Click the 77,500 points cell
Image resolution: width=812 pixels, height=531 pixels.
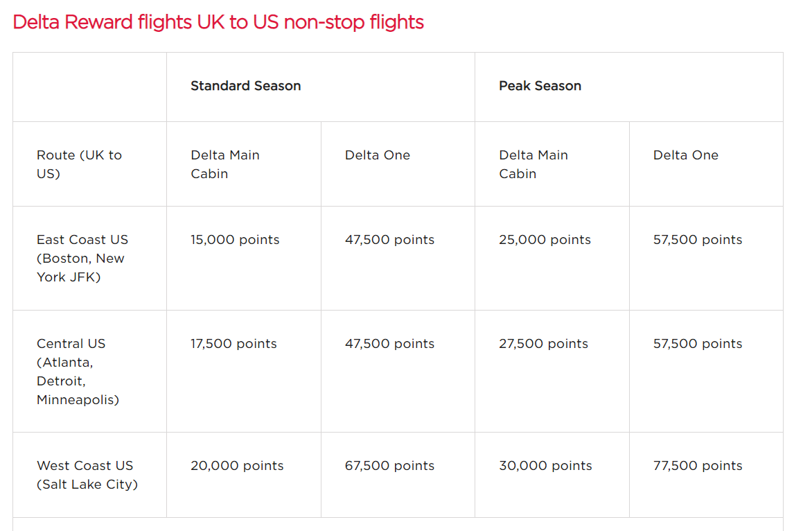point(698,466)
